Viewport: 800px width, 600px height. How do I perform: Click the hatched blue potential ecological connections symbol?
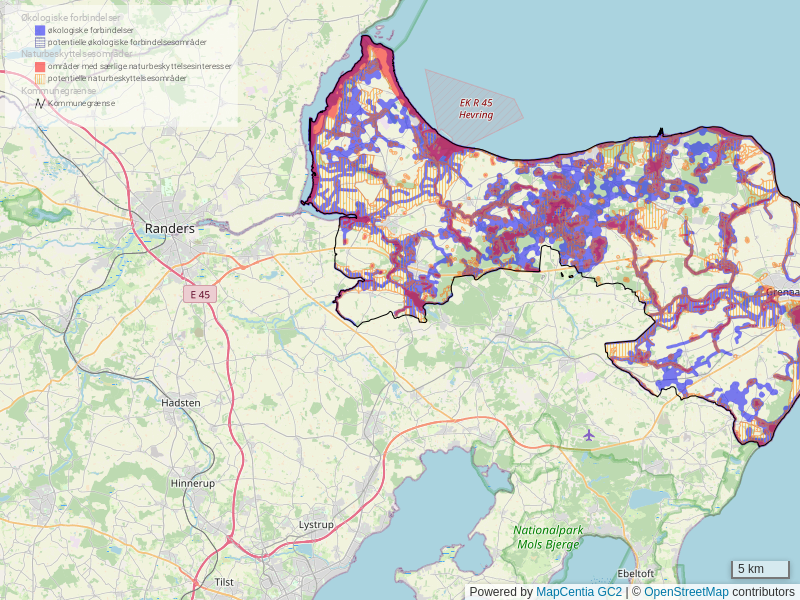[x=40, y=43]
